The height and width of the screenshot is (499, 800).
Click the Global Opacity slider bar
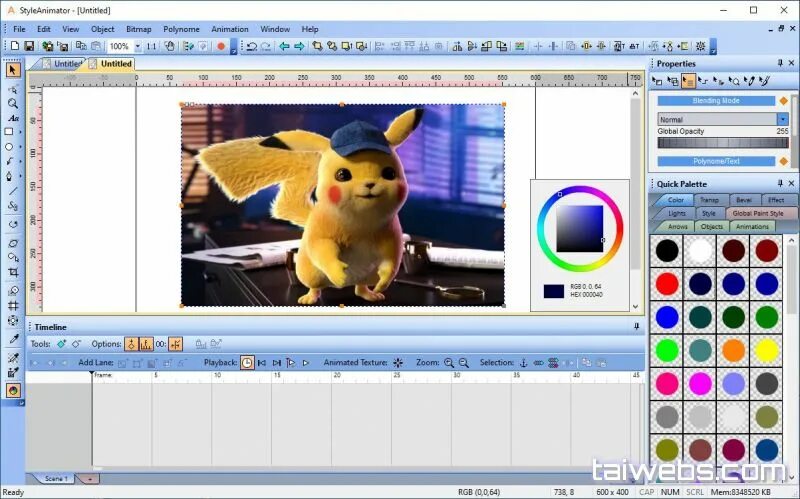tap(723, 143)
